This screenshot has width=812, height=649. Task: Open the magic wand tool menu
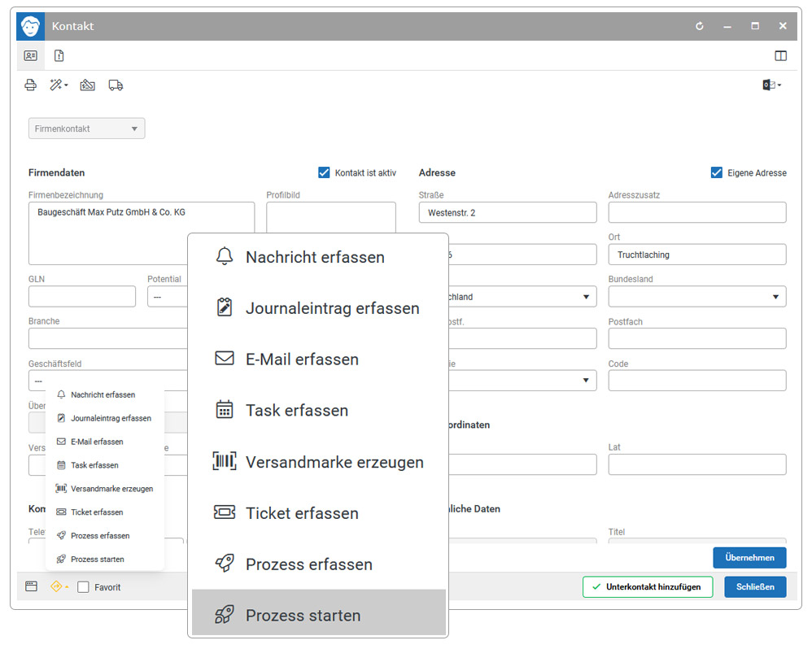coord(59,85)
